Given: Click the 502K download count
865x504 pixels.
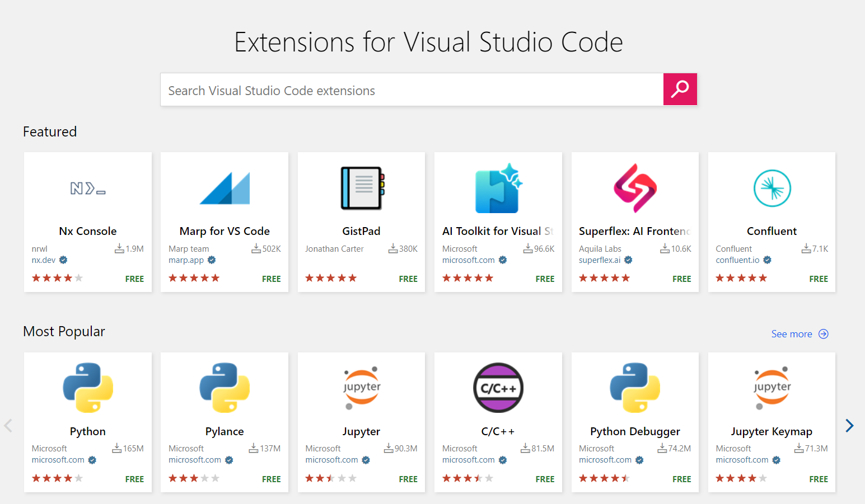Looking at the screenshot, I should 272,249.
